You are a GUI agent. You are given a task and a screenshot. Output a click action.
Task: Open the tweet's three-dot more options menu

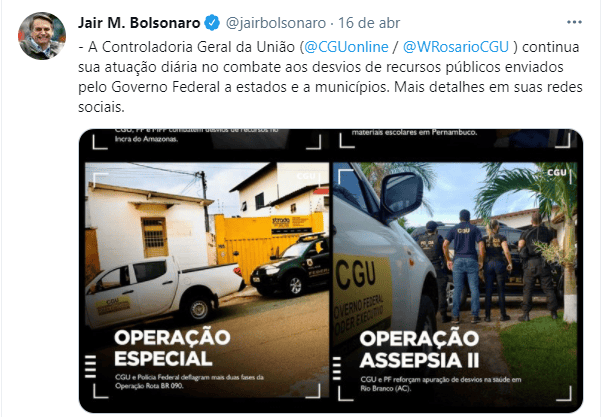click(x=574, y=22)
